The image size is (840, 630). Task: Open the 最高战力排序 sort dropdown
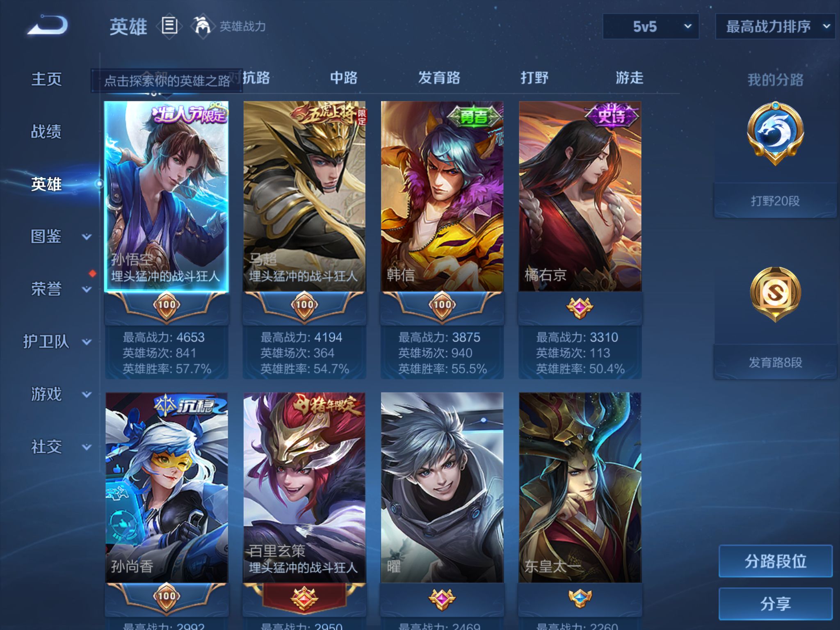(775, 27)
